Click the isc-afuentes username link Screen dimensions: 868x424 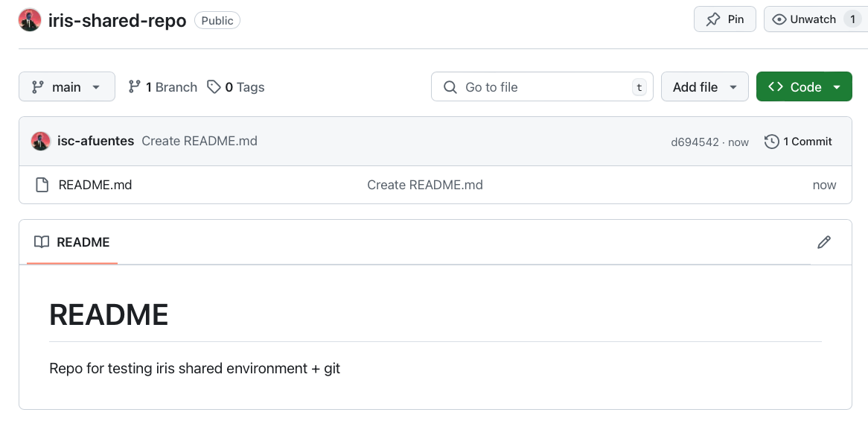click(96, 141)
